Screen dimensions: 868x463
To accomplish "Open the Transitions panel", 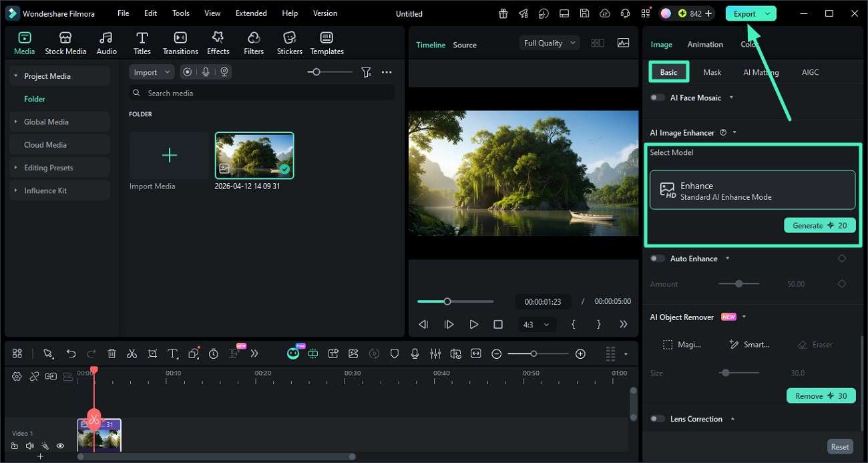I will (180, 41).
